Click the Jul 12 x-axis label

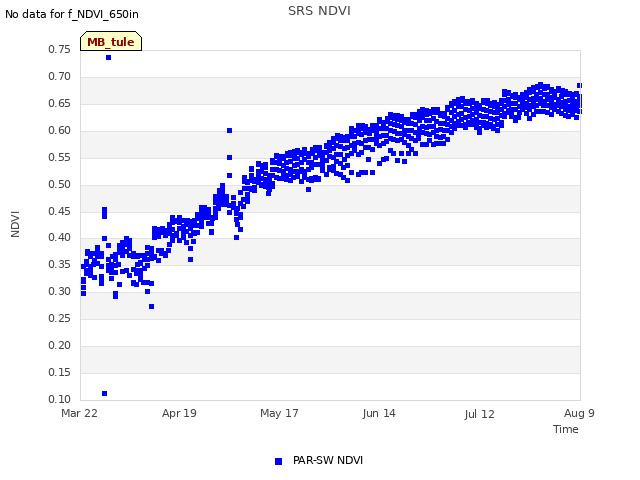coord(479,414)
